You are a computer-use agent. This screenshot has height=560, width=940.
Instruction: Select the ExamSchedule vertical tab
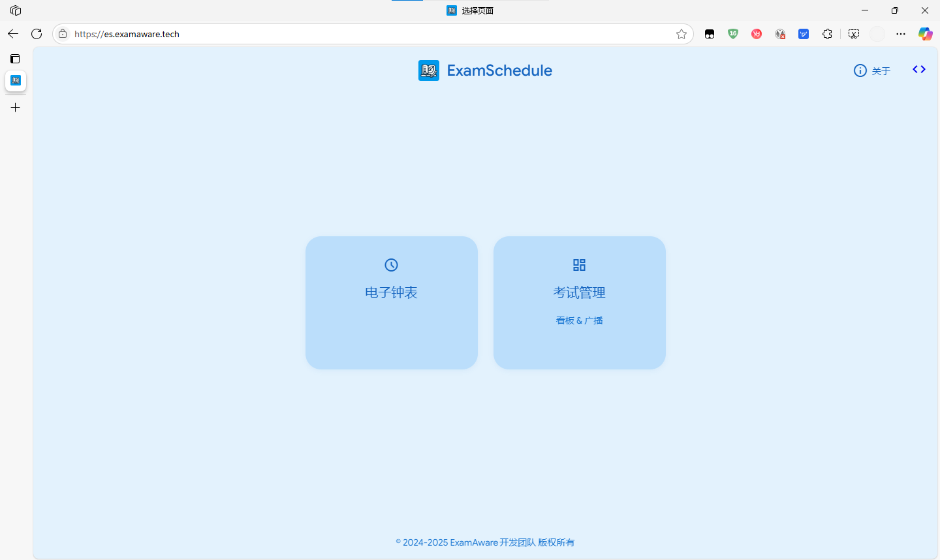[16, 80]
